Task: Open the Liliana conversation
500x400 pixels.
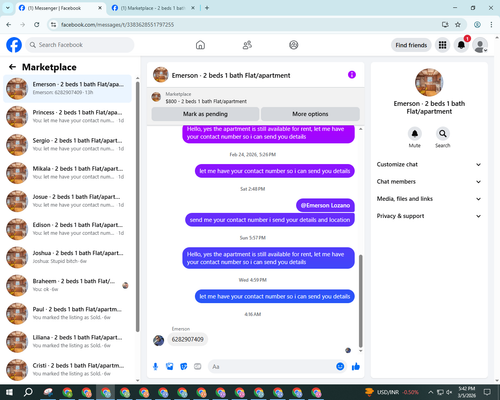Action: [67, 341]
